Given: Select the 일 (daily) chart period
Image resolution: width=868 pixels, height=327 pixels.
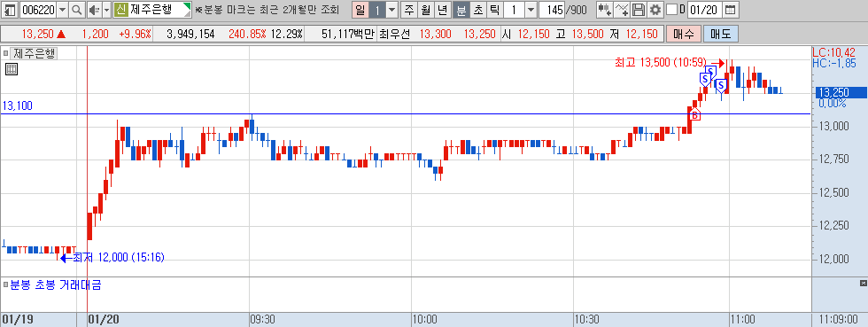Looking at the screenshot, I should 360,10.
